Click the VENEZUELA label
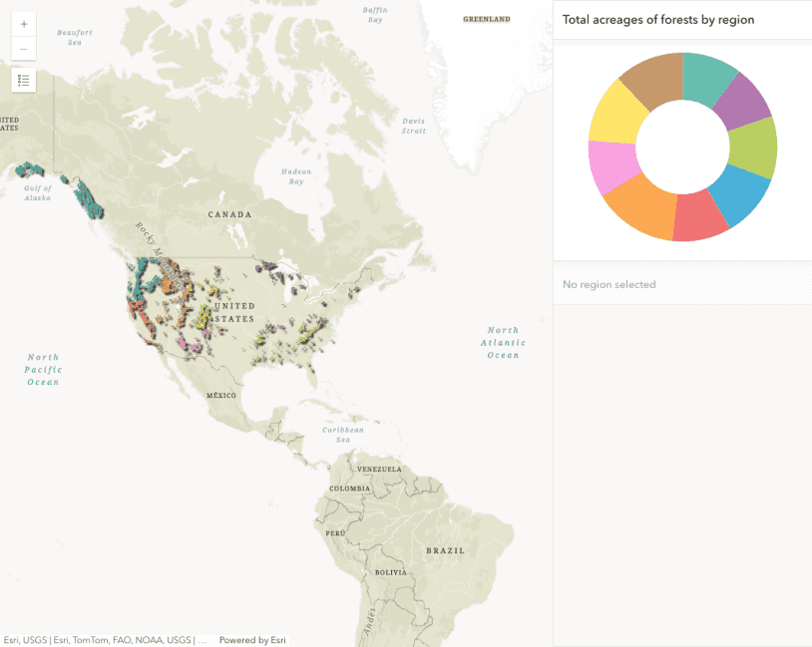This screenshot has width=812, height=647. [x=379, y=469]
